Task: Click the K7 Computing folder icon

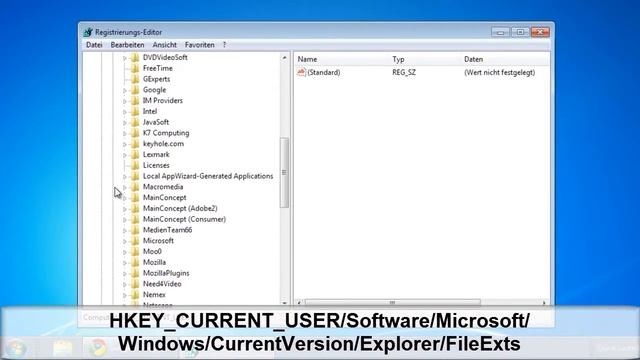Action: coord(135,133)
